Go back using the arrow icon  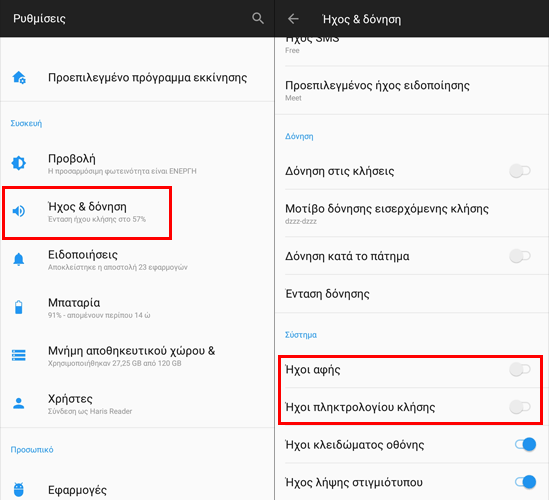[293, 19]
